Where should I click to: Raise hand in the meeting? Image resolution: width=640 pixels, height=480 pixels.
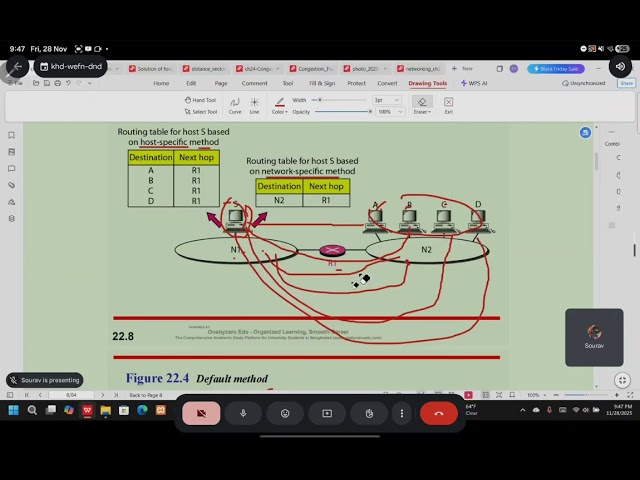[x=369, y=413]
